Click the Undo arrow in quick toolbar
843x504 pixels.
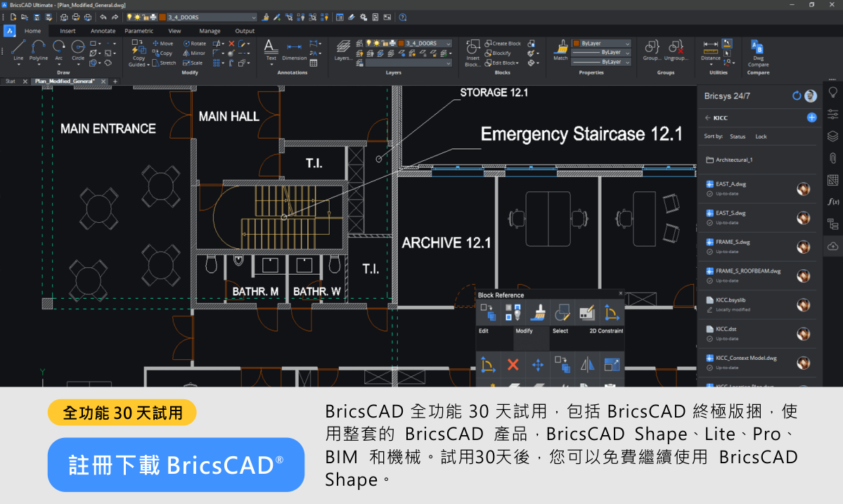(103, 17)
